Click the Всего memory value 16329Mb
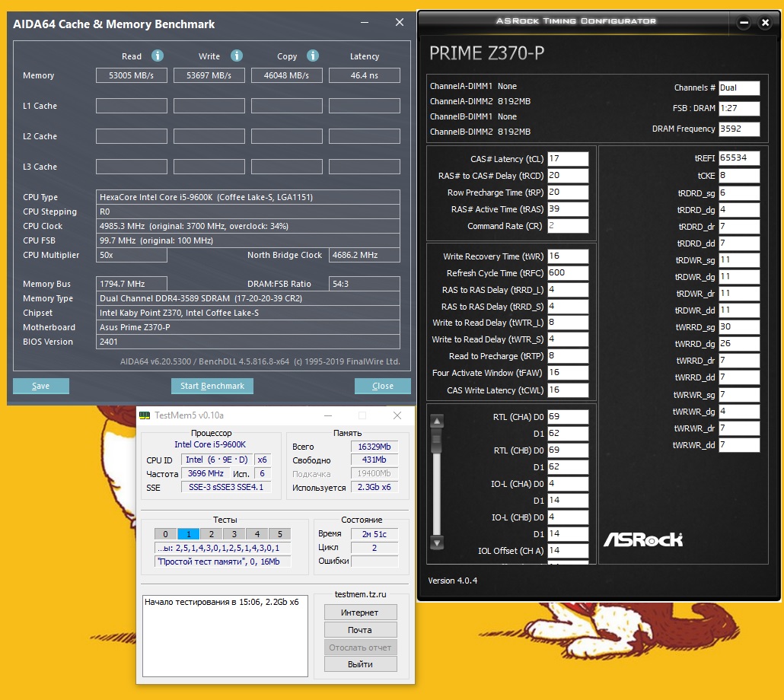Viewport: 784px width, 700px height. (x=374, y=447)
